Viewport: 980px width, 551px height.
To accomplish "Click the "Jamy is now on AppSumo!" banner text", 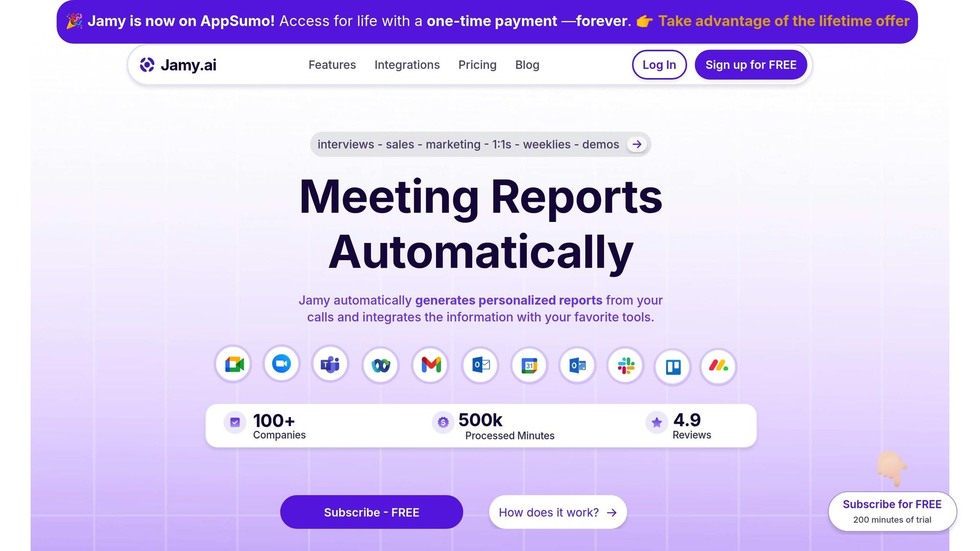I will 181,21.
